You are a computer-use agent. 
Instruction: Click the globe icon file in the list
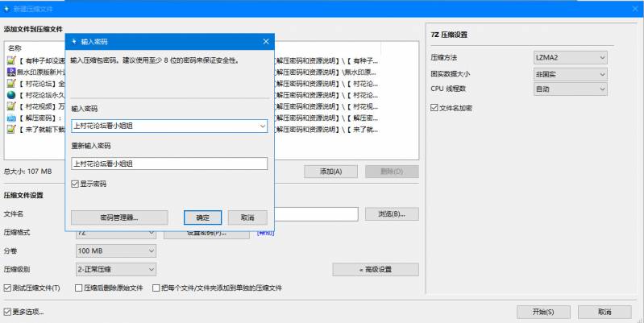point(11,94)
